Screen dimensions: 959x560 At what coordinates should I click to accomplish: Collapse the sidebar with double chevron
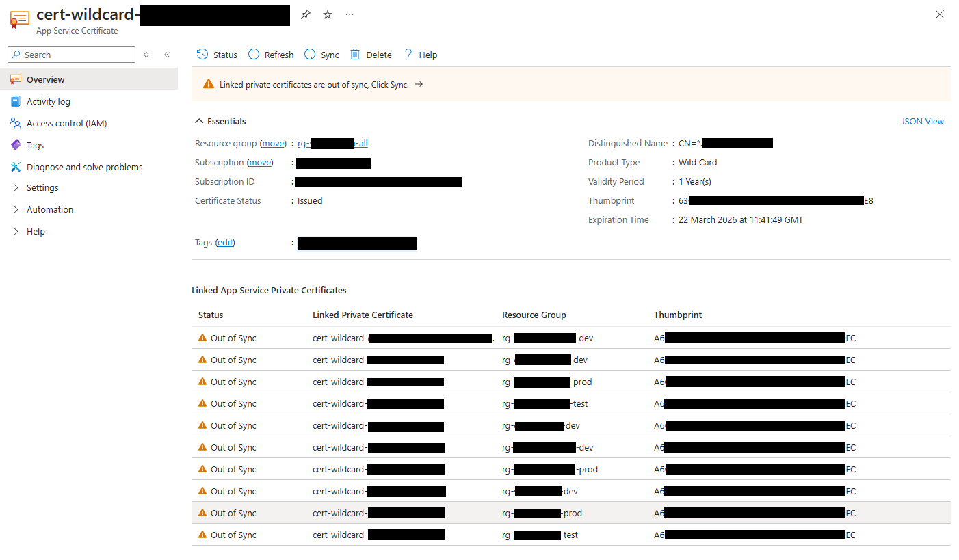167,55
